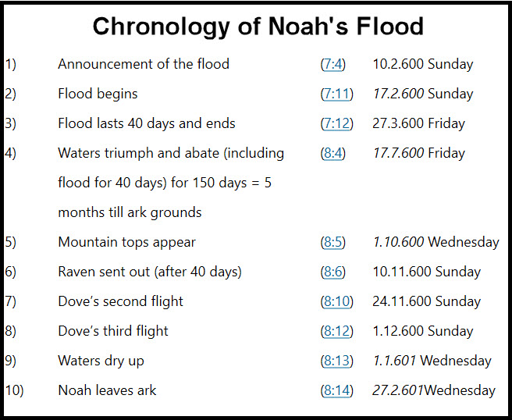Click the date 1.1.601 Wednesday
This screenshot has height=420, width=512.
coord(432,361)
